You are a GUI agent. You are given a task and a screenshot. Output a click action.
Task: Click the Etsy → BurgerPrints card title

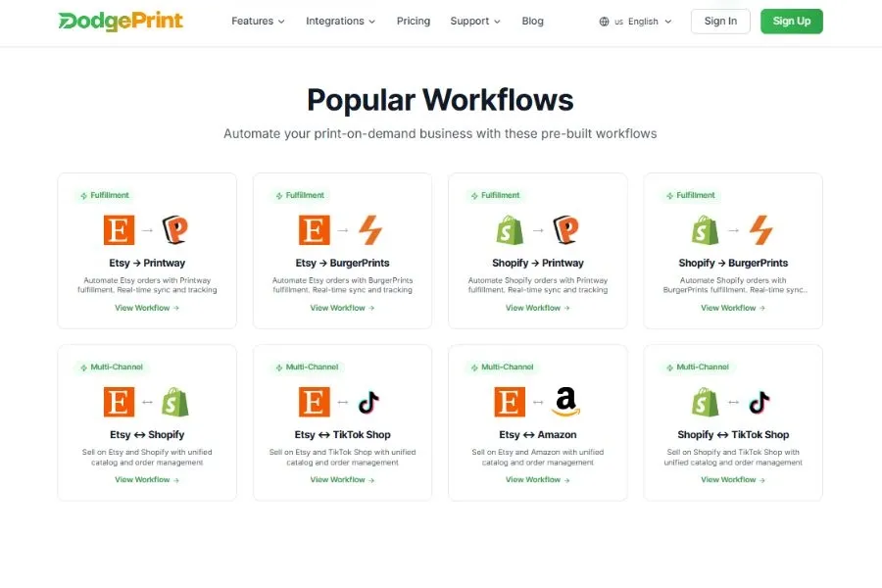[342, 263]
